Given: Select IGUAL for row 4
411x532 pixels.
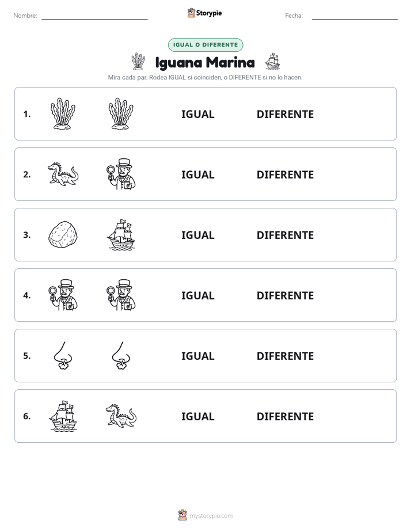Looking at the screenshot, I should tap(197, 295).
